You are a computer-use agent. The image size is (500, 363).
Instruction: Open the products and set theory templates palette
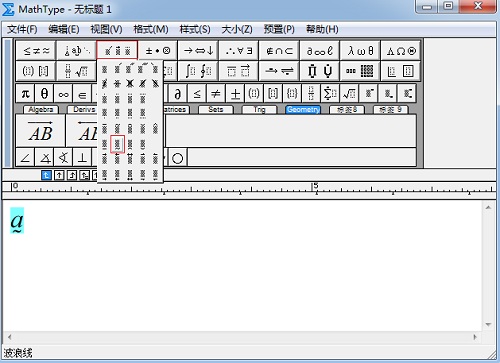(x=320, y=71)
